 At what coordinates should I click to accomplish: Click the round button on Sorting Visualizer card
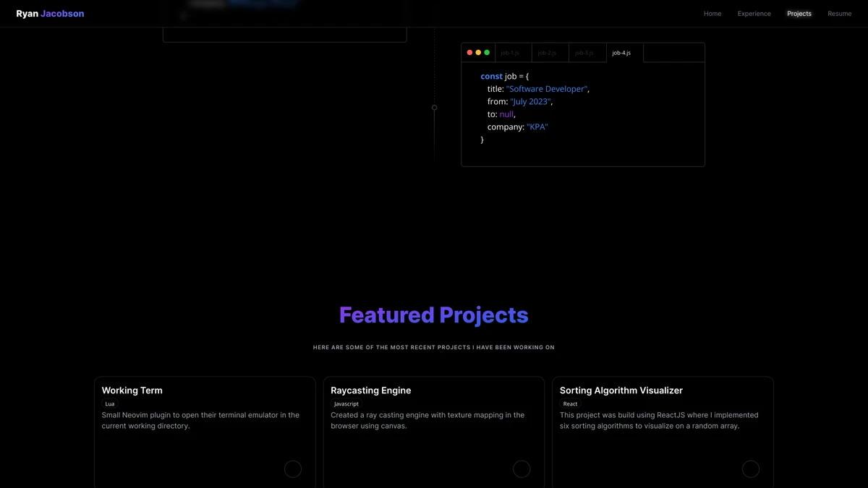tap(751, 469)
